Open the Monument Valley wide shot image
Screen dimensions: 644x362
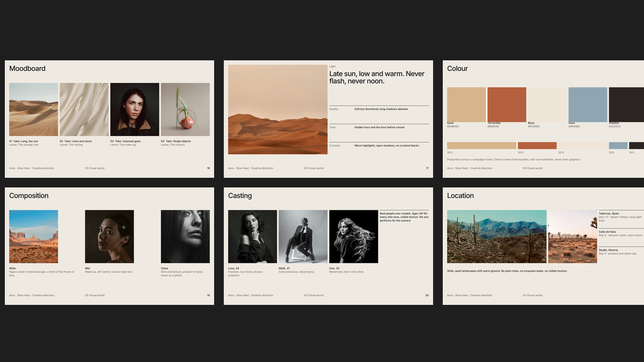[x=33, y=237]
